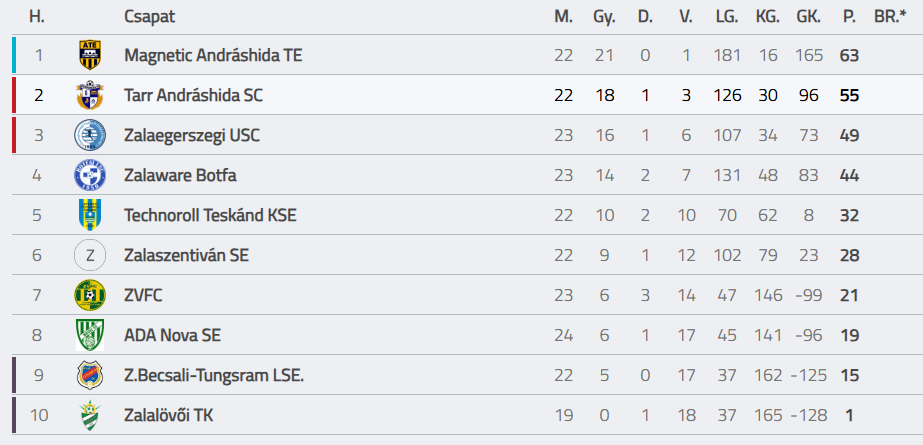Open the Tarr Andráshida SC team page
Image resolution: width=923 pixels, height=445 pixels.
[194, 95]
